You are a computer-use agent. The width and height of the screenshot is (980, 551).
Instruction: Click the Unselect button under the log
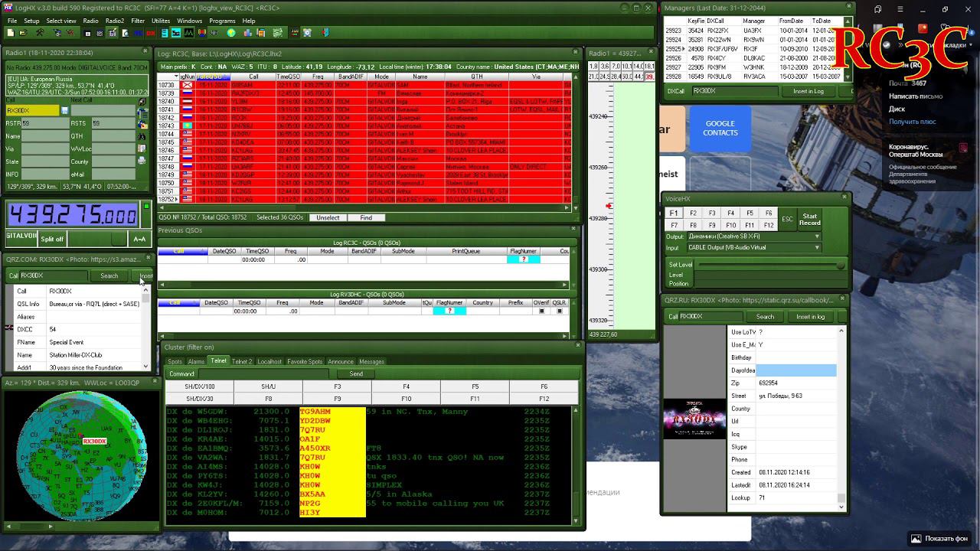point(328,217)
